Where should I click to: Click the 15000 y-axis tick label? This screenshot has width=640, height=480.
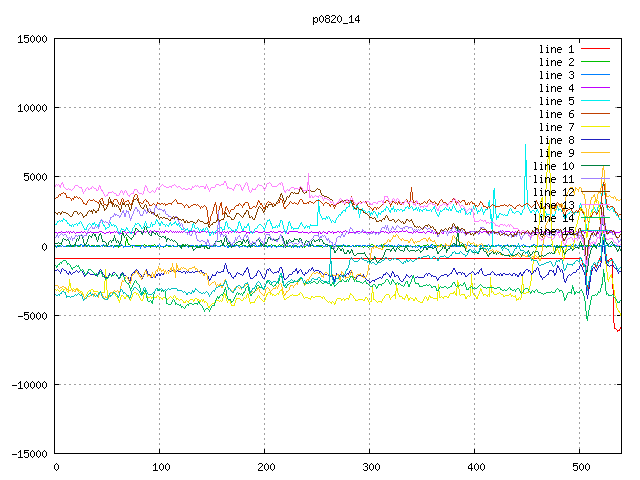coord(30,39)
